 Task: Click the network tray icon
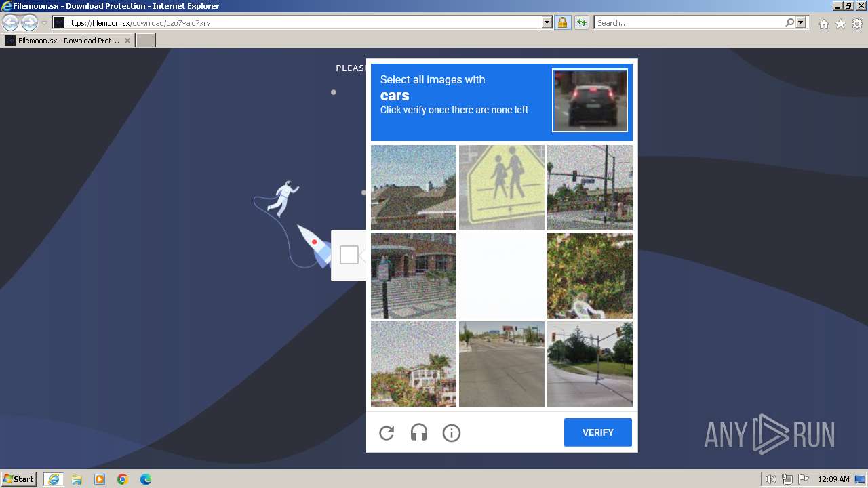coord(787,479)
